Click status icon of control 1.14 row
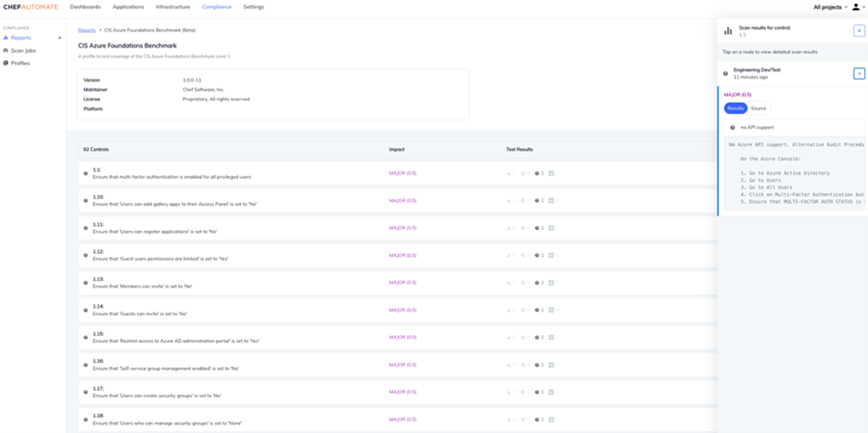Viewport: 868px width, 433px height. [86, 310]
